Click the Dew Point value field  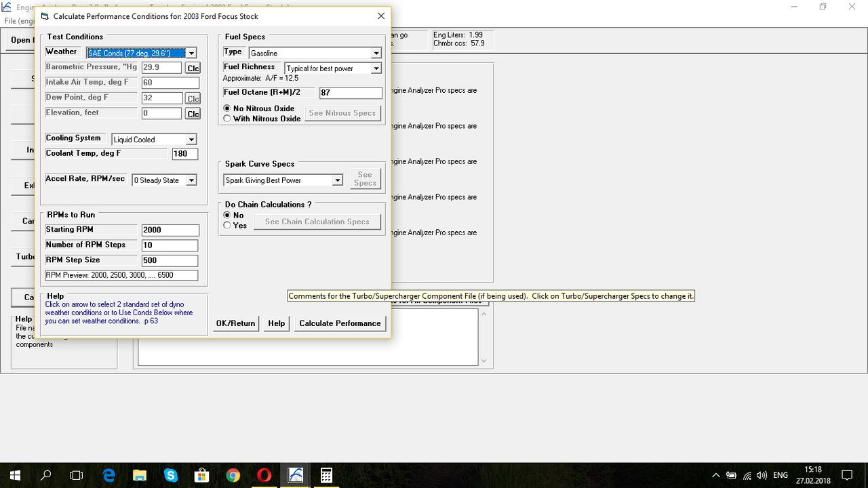point(161,98)
